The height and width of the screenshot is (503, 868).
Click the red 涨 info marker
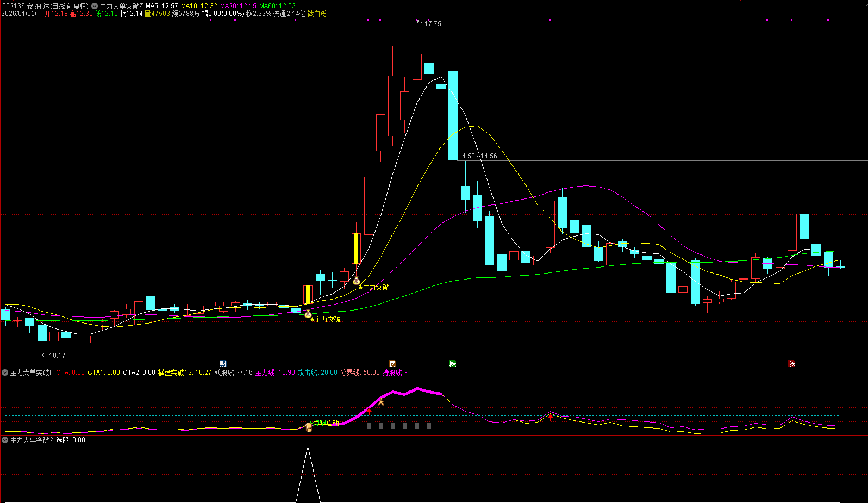point(792,363)
